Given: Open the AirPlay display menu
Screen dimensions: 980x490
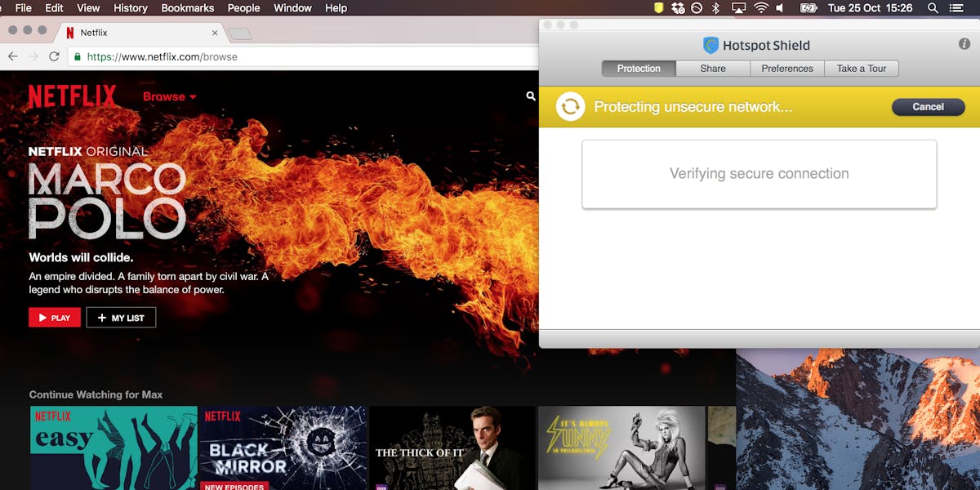Looking at the screenshot, I should click(x=738, y=8).
